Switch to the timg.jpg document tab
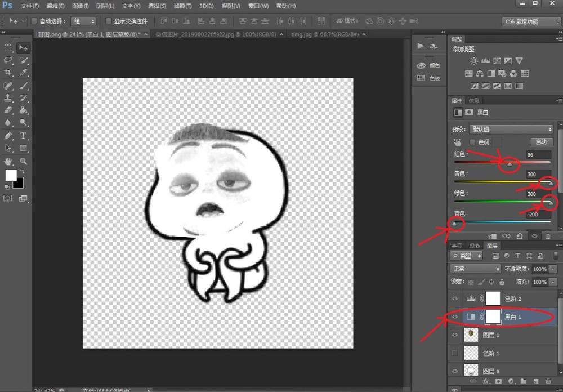 (325, 34)
